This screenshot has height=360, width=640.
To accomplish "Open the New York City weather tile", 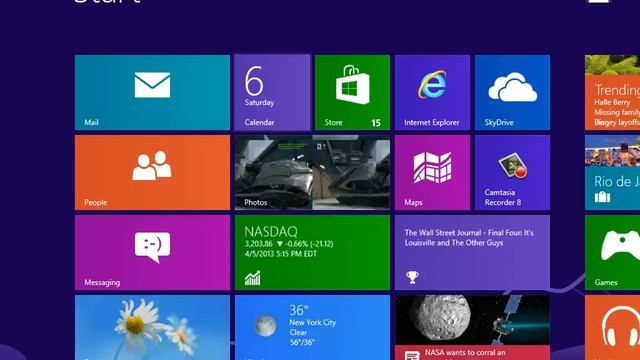I will coord(312,328).
